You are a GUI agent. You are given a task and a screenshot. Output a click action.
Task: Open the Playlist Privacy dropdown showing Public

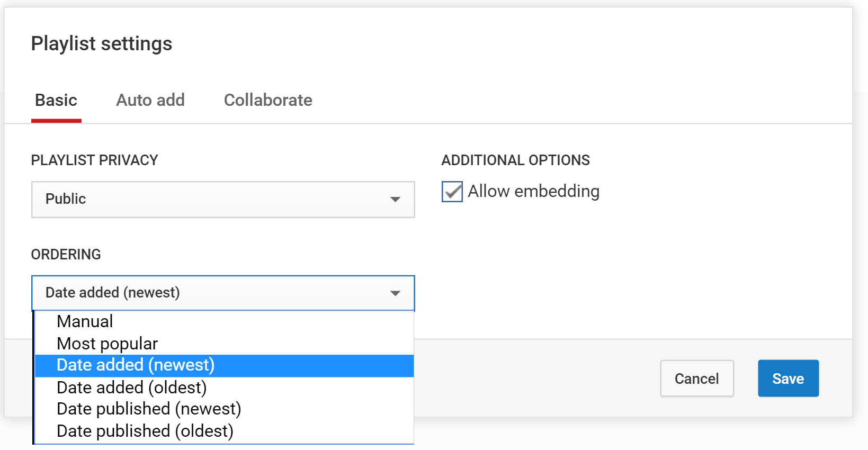point(223,200)
